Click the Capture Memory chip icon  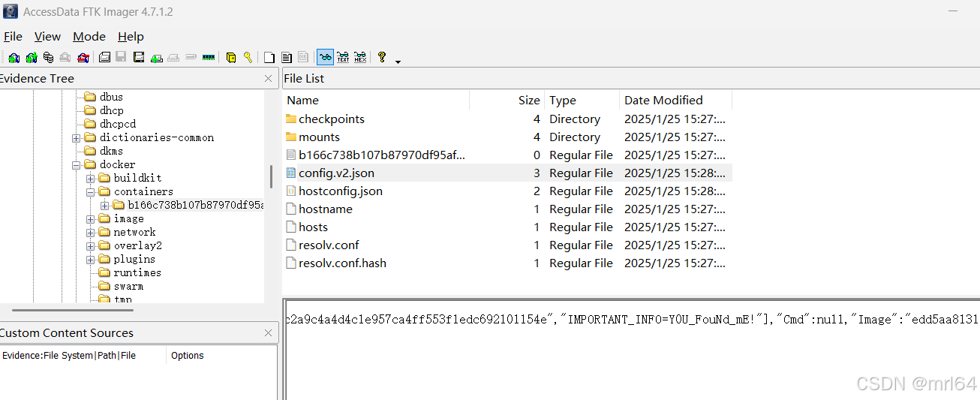tap(209, 57)
